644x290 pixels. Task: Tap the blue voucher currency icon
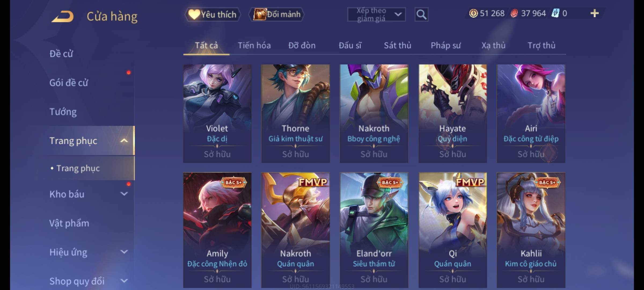point(555,13)
